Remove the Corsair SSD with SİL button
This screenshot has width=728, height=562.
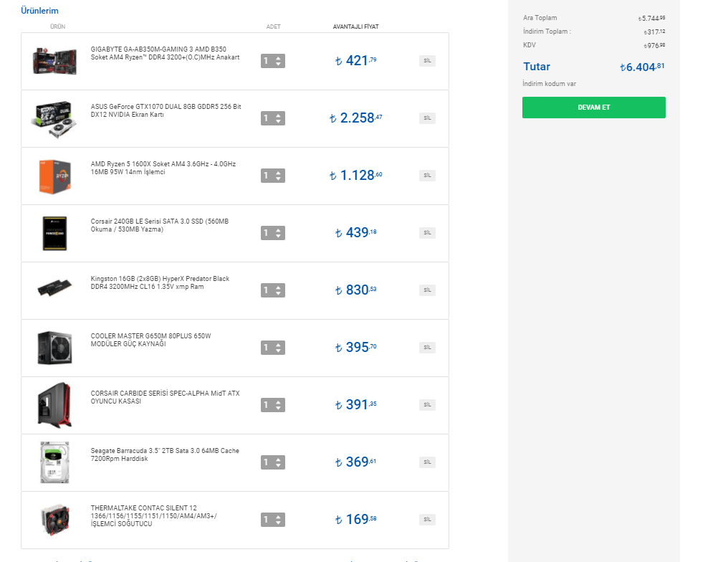[x=427, y=233]
